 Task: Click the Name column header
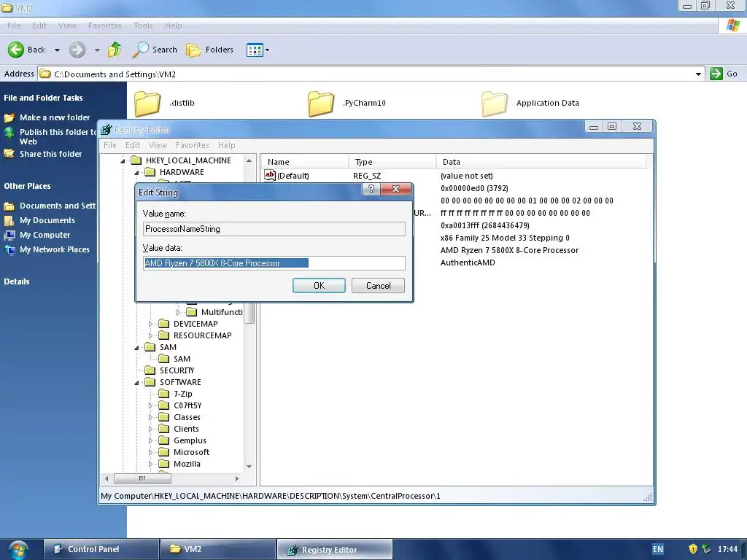[x=305, y=162]
